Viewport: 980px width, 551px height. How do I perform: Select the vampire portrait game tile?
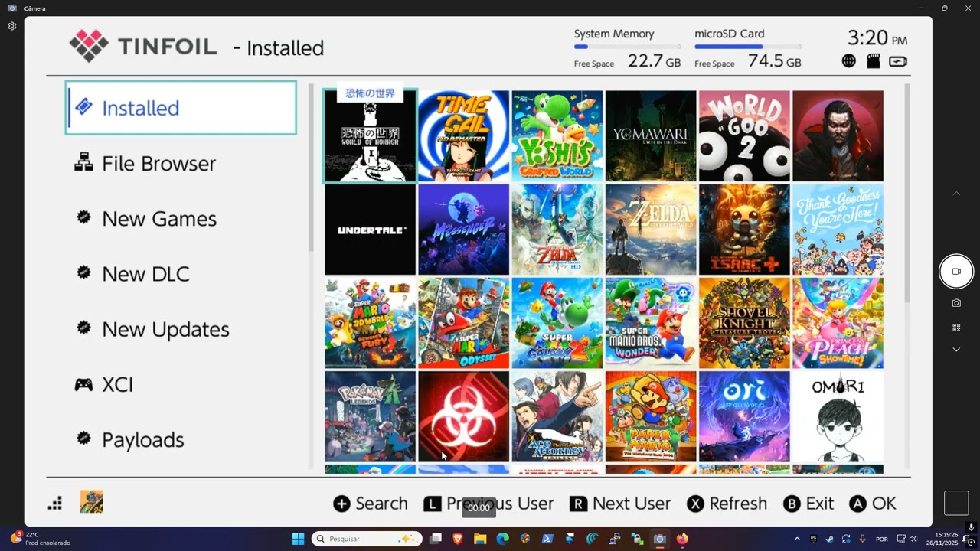(x=838, y=135)
